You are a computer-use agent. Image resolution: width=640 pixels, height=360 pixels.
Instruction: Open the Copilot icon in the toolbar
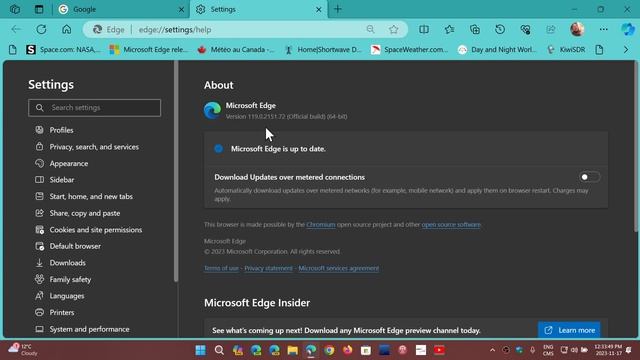[628, 29]
